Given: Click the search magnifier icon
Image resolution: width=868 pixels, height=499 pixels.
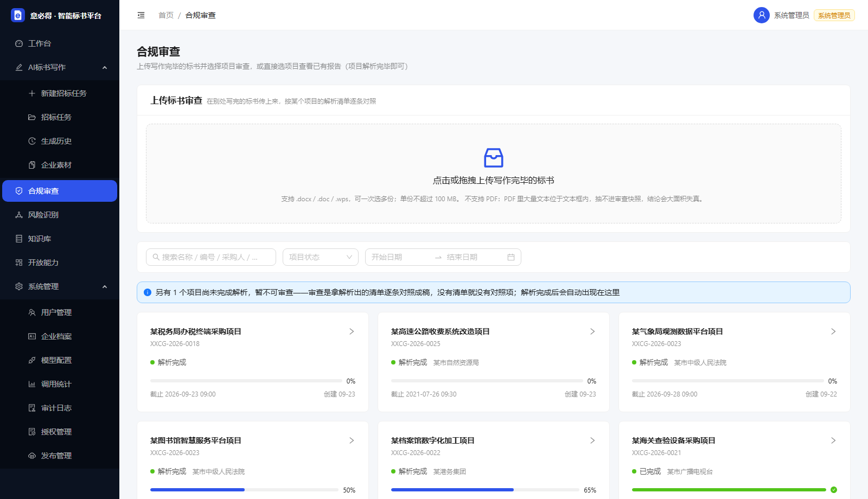Looking at the screenshot, I should (156, 257).
